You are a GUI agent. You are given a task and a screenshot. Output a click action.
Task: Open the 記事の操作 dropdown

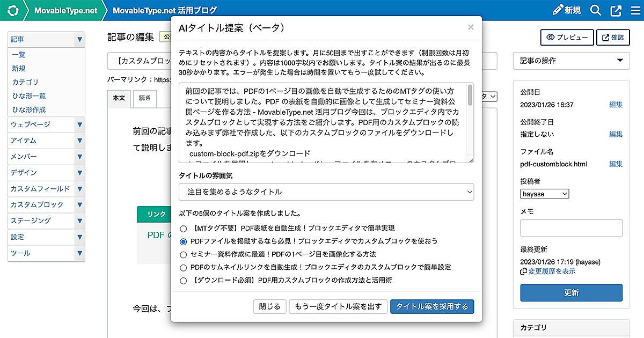pyautogui.click(x=571, y=61)
